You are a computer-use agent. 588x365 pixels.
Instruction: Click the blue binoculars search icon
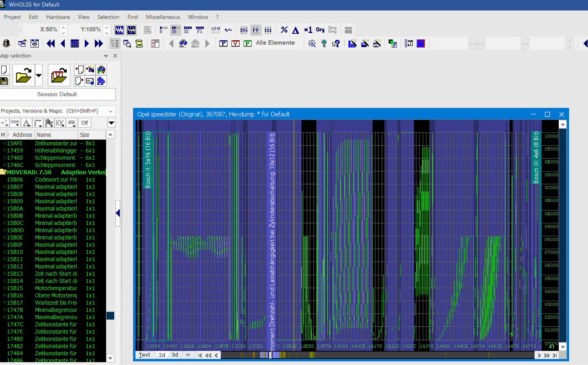point(183,43)
